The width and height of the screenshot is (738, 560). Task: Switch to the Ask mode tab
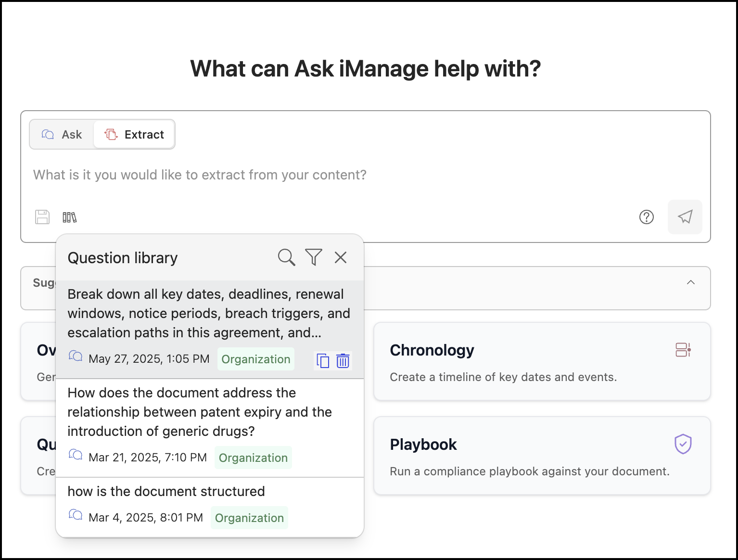[62, 135]
